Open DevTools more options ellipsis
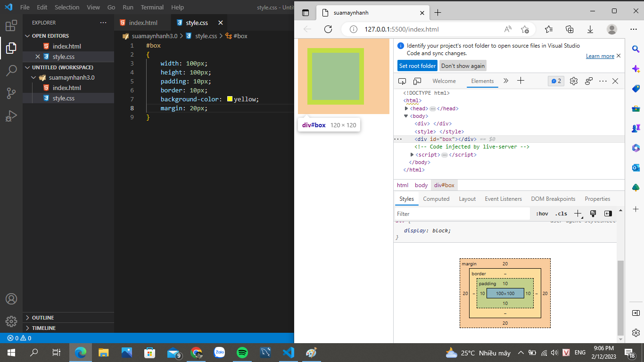644x362 pixels. point(603,81)
